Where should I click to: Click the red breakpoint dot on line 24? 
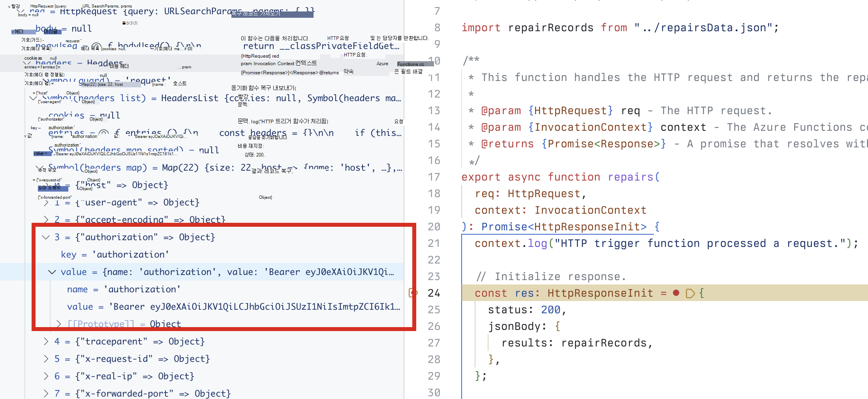tap(676, 293)
